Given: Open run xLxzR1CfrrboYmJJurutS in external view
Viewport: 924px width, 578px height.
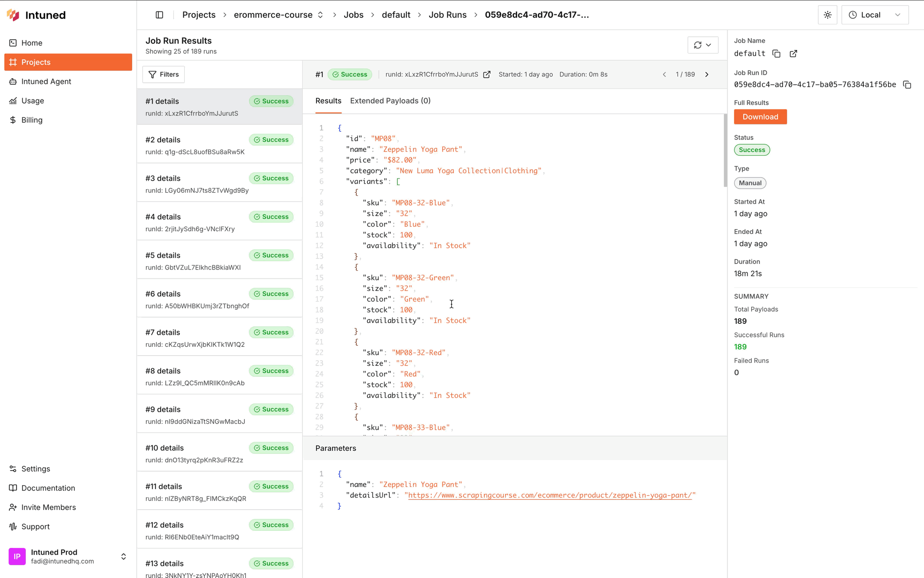Looking at the screenshot, I should pos(487,74).
